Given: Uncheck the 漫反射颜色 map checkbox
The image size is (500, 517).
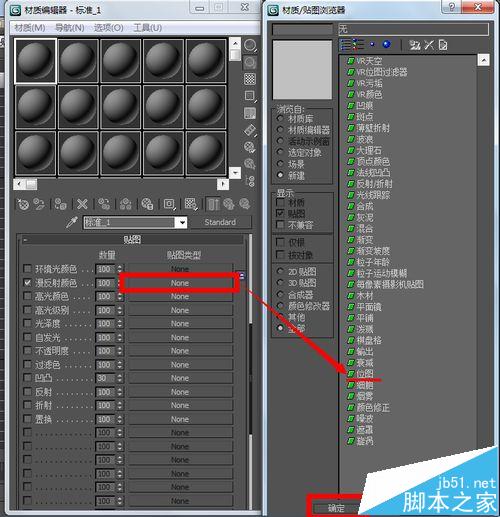Looking at the screenshot, I should click(x=27, y=283).
